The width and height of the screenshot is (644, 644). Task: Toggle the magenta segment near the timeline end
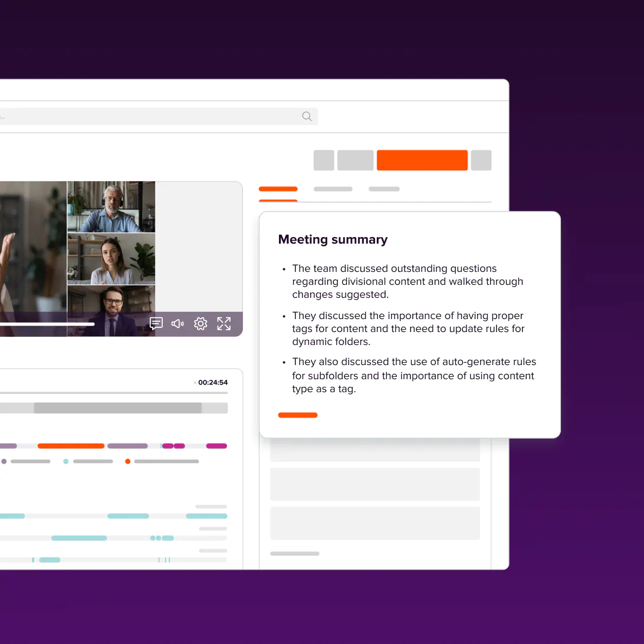216,446
